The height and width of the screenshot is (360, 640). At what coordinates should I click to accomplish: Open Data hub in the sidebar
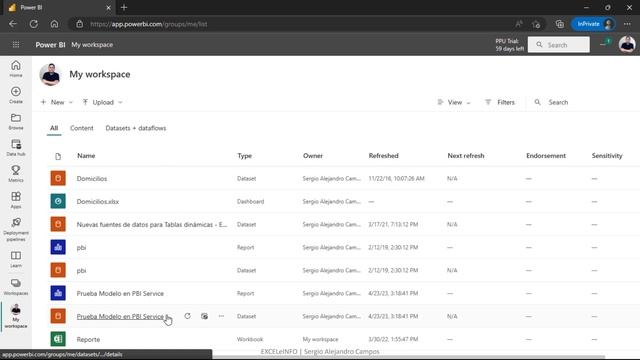pyautogui.click(x=16, y=147)
